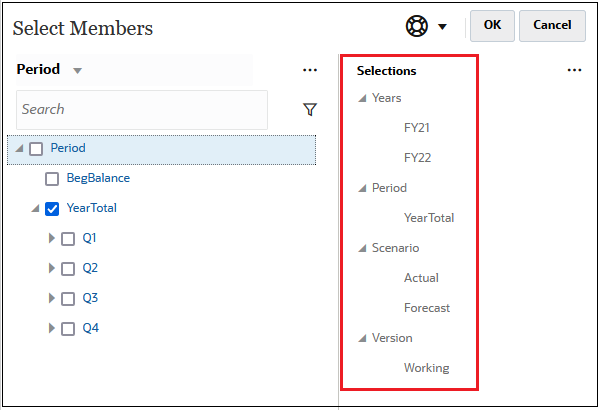Check the Period checkbox
Image resolution: width=601 pixels, height=410 pixels.
36,149
